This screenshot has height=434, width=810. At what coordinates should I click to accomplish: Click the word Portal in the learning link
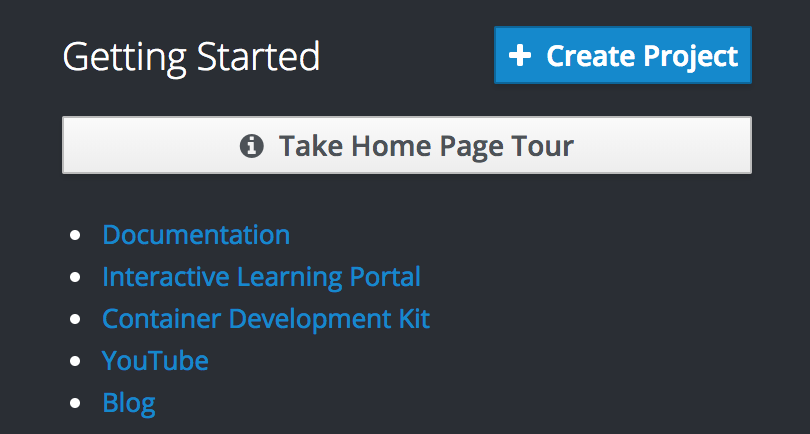[x=385, y=277]
